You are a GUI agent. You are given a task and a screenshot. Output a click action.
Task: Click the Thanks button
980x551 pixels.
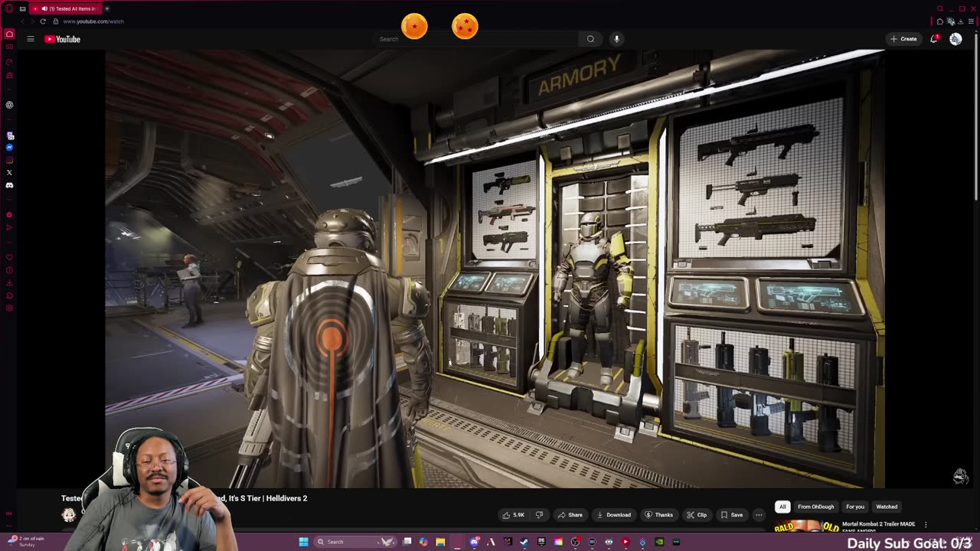(658, 515)
